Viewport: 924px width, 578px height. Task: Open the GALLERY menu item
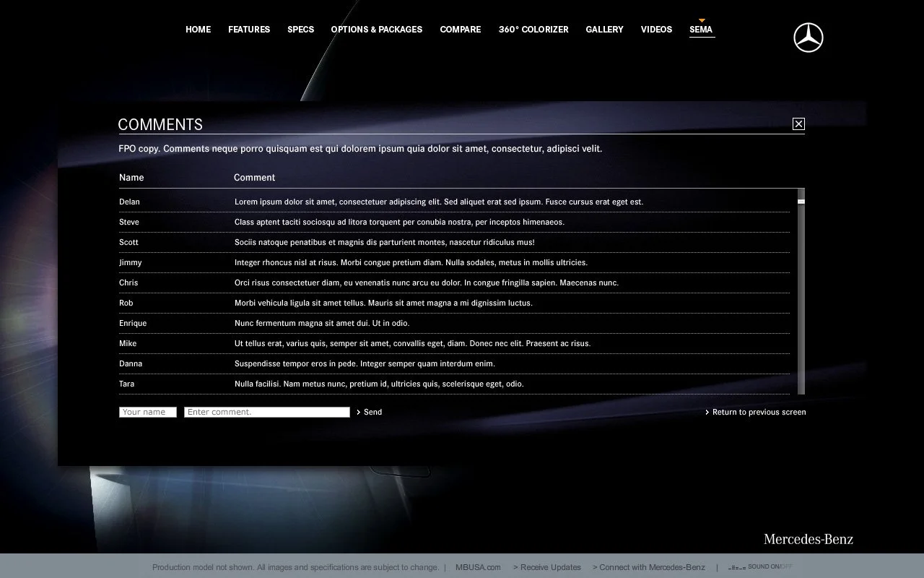coord(604,30)
